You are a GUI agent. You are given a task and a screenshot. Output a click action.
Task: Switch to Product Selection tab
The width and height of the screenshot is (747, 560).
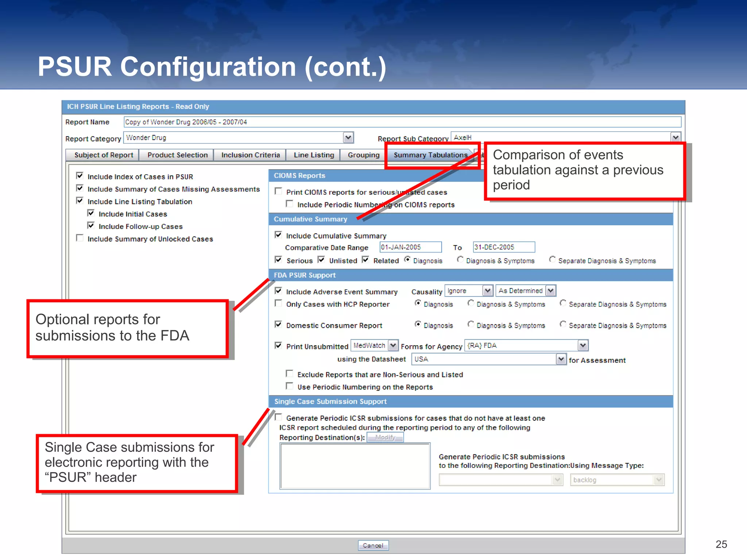[x=177, y=155]
